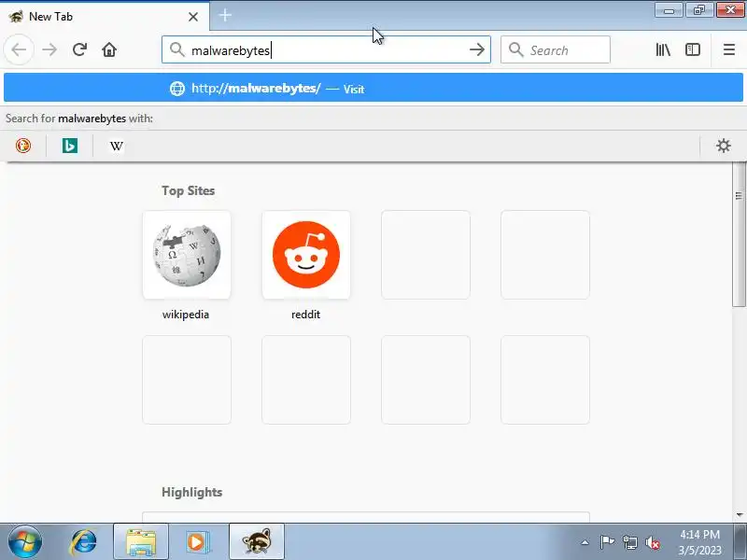Open a new tab with plus button
Screen dimensions: 747x560
pyautogui.click(x=225, y=15)
